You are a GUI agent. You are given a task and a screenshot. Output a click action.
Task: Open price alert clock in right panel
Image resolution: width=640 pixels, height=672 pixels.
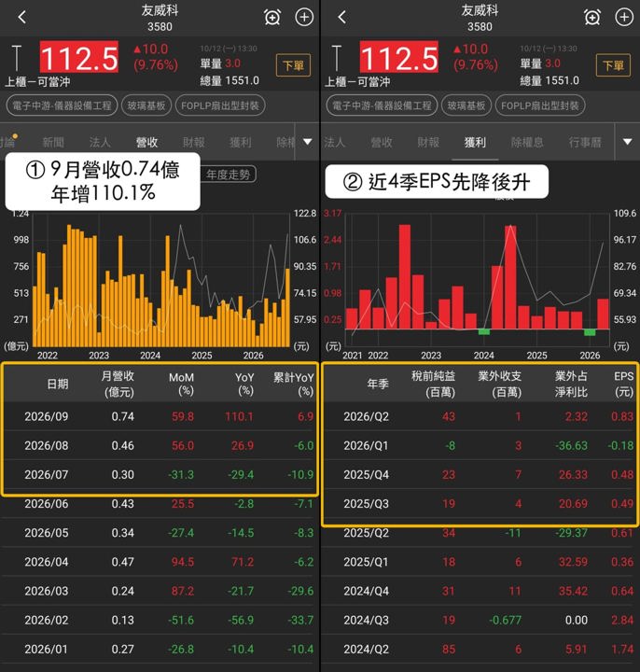point(592,17)
